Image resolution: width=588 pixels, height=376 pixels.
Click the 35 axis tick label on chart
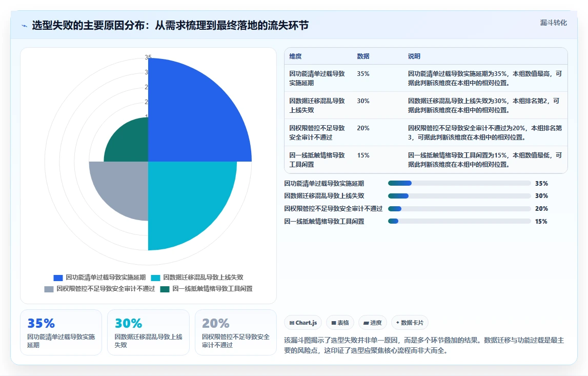click(148, 57)
